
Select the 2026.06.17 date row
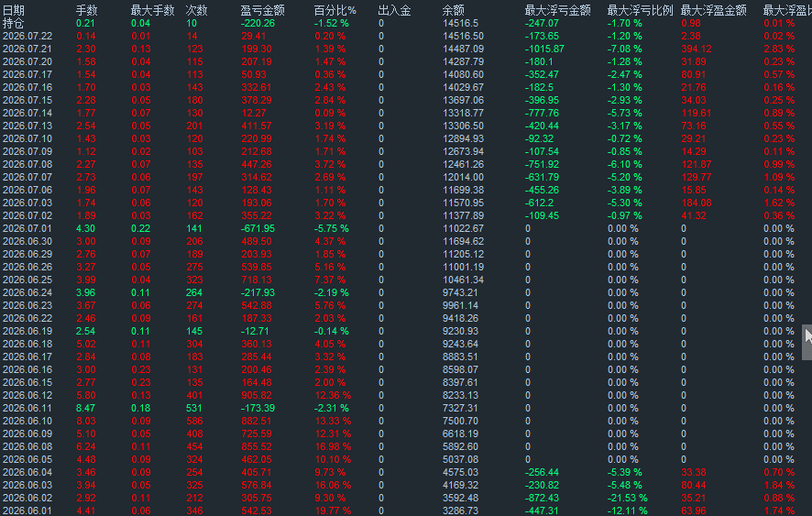click(x=27, y=357)
